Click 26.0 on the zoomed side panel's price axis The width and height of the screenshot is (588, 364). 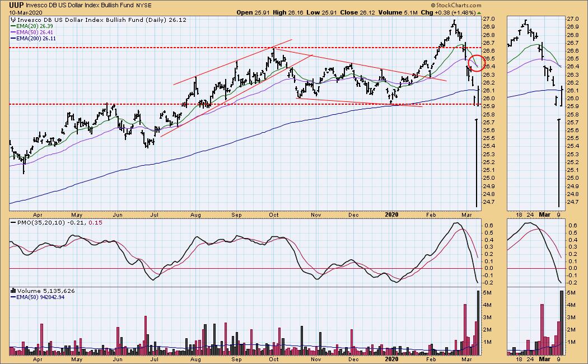point(573,99)
